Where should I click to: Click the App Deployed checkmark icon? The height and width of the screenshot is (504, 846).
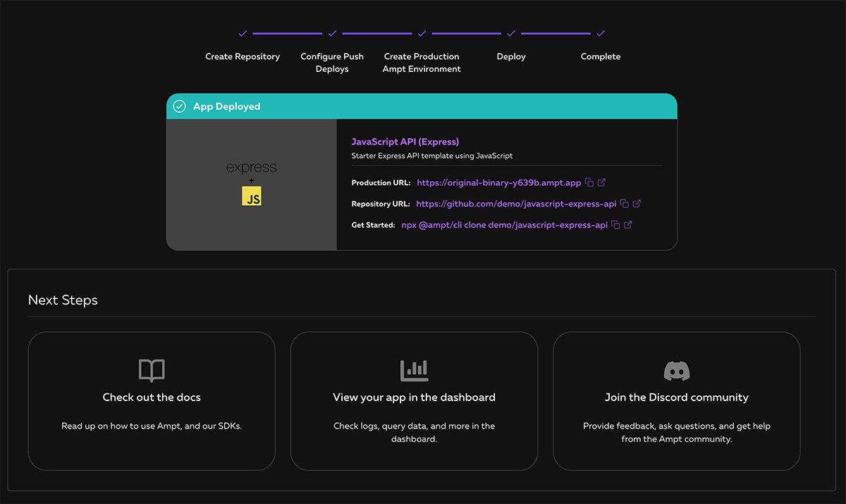[180, 106]
